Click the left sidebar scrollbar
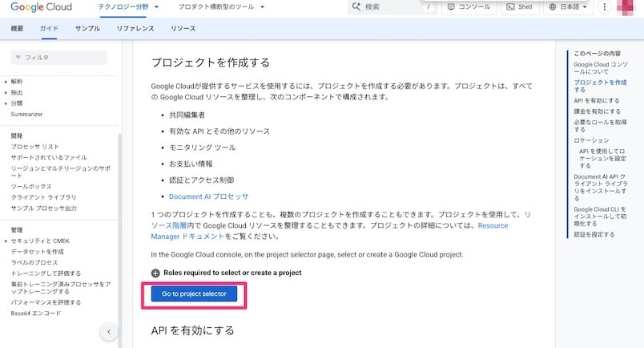Image resolution: width=644 pixels, height=348 pixels. [x=120, y=241]
